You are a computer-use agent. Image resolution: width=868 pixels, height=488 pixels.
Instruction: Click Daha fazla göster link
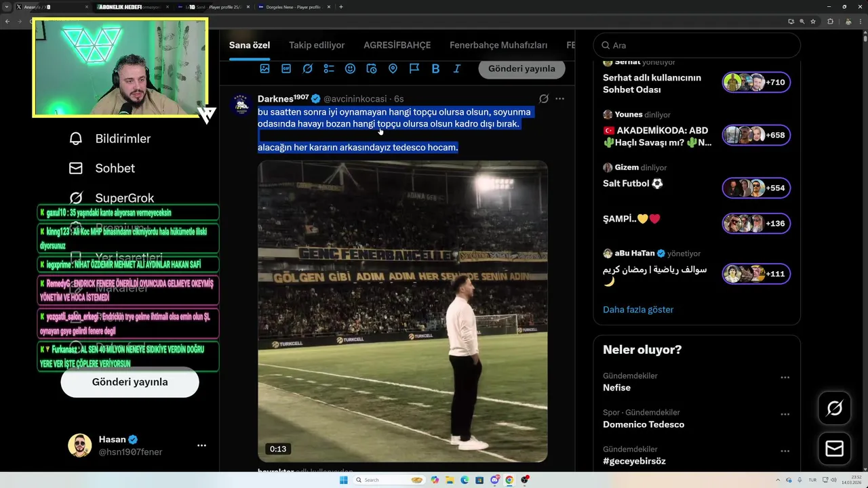pos(638,310)
